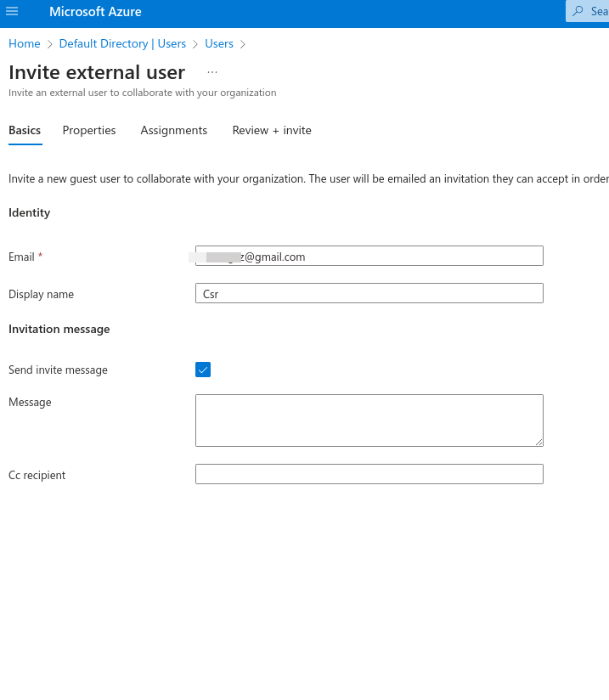Go to the Home breadcrumb
Image resolution: width=609 pixels, height=700 pixels.
point(25,43)
